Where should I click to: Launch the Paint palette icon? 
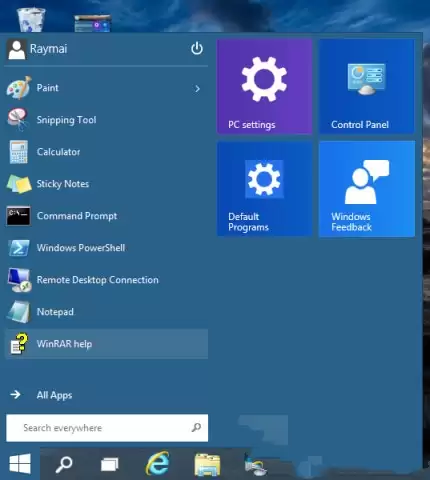click(19, 88)
